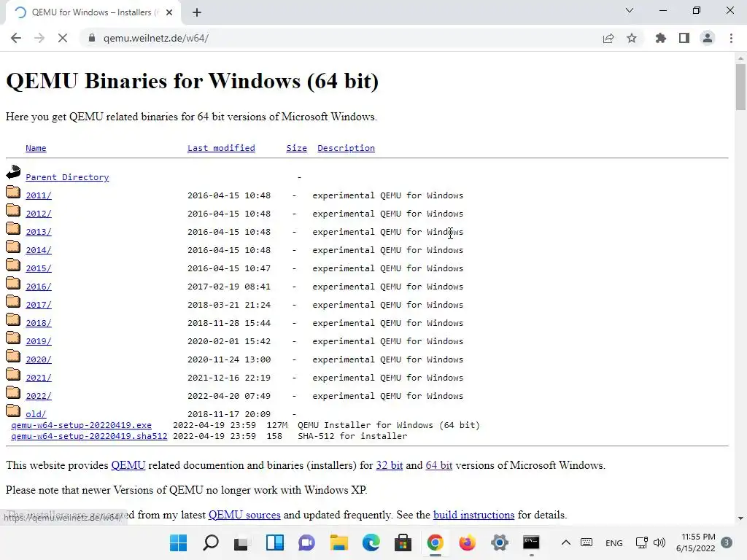The height and width of the screenshot is (560, 747).
Task: Open the Chrome profile avatar
Action: (708, 38)
